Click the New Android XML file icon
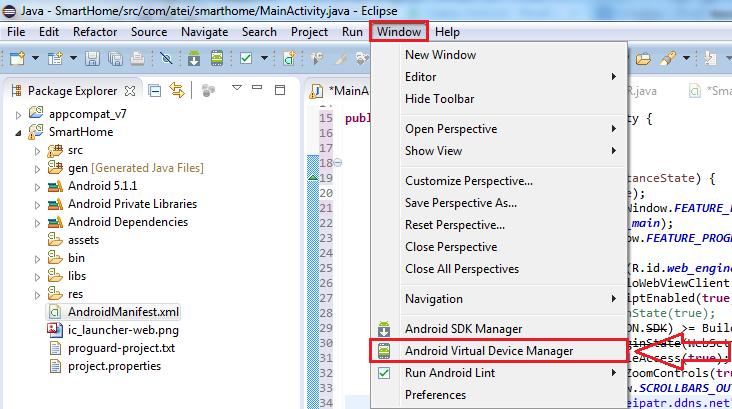 (289, 58)
